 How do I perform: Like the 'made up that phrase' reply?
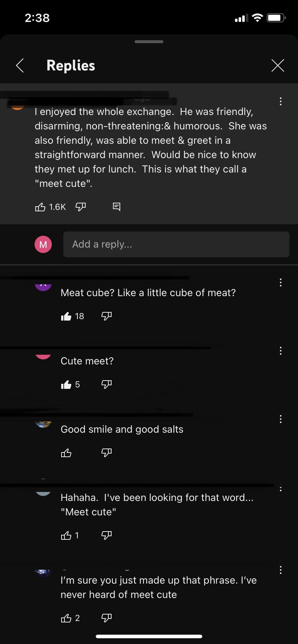point(67,618)
